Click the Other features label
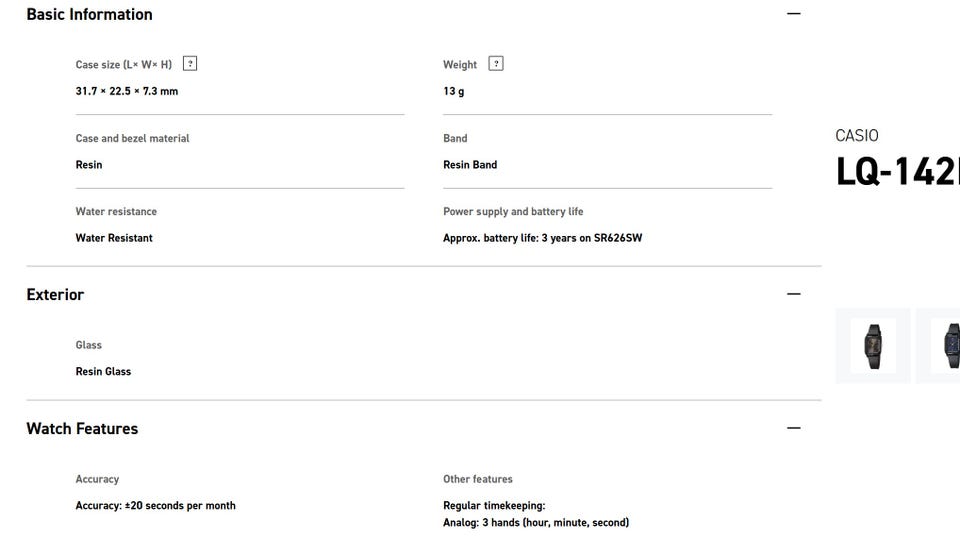The height and width of the screenshot is (538, 960). click(478, 479)
